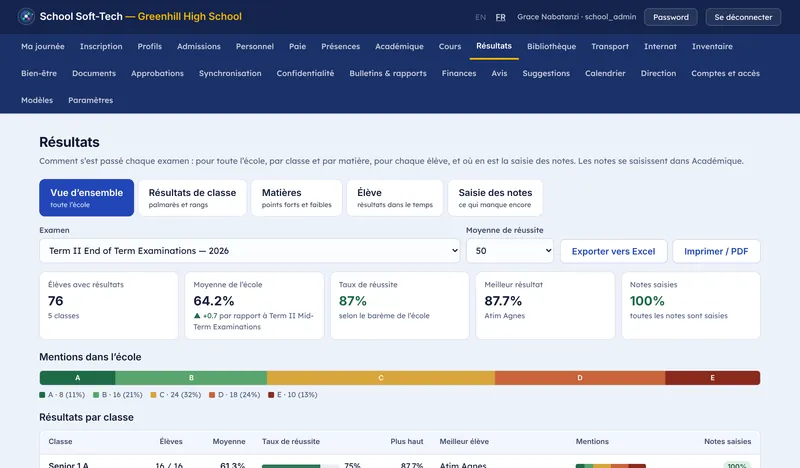Click legend entry 'C · 24 (32%)'

(x=176, y=395)
